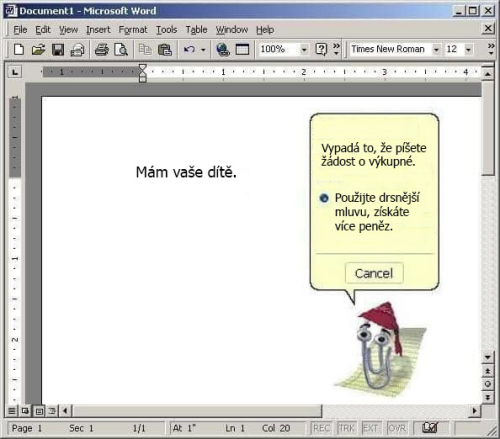This screenshot has width=500, height=439.
Task: Open the File menu
Action: [20, 30]
